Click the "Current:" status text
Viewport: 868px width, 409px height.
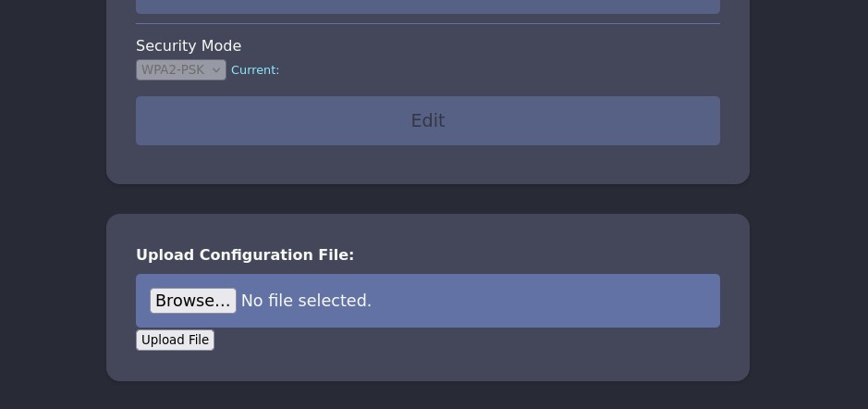(255, 70)
